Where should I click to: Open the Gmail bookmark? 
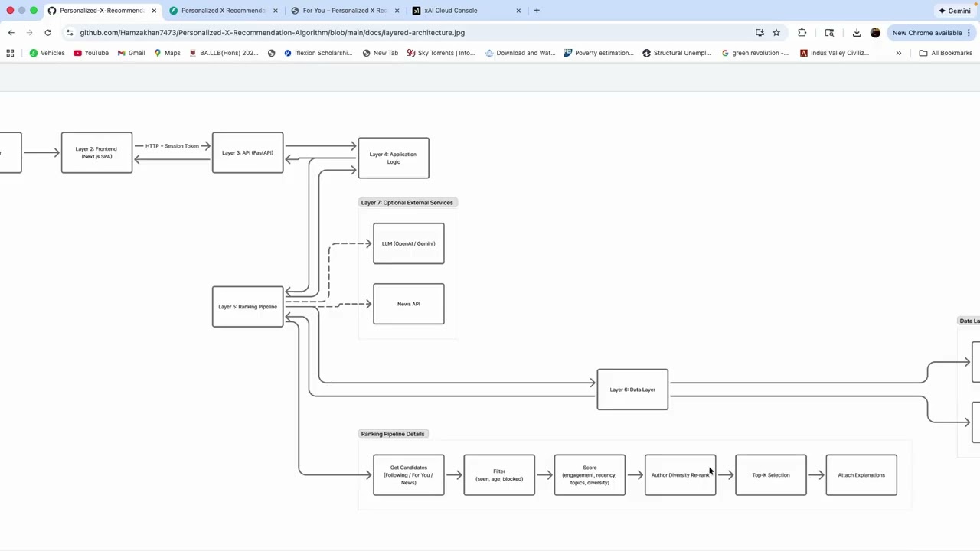[131, 53]
